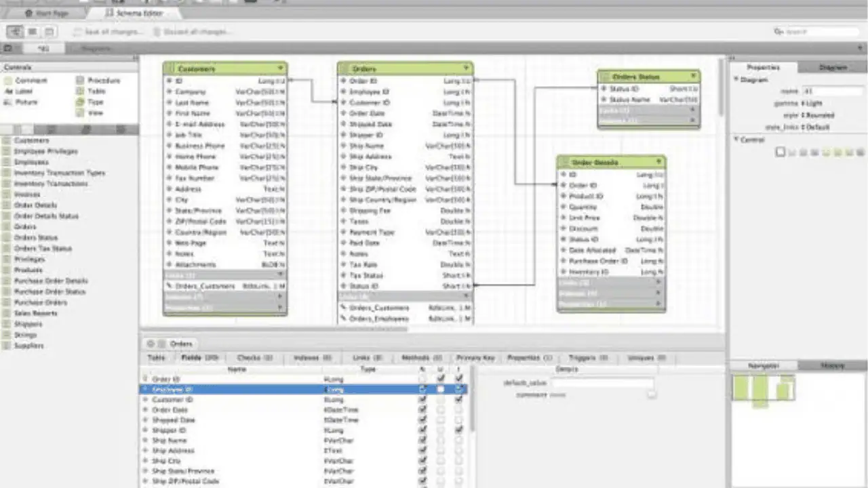This screenshot has height=488, width=868.
Task: Open the Primary Key tab
Action: (x=475, y=357)
